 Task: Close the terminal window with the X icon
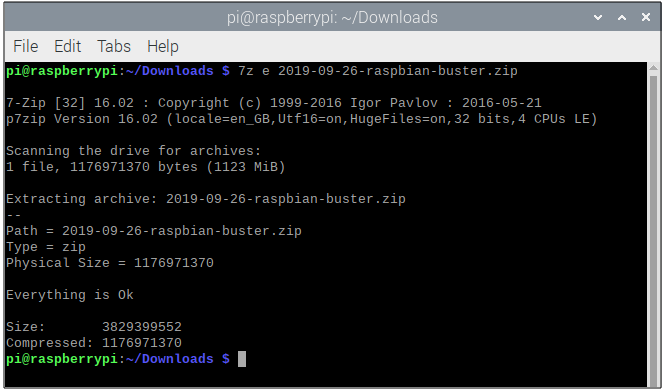(x=646, y=17)
